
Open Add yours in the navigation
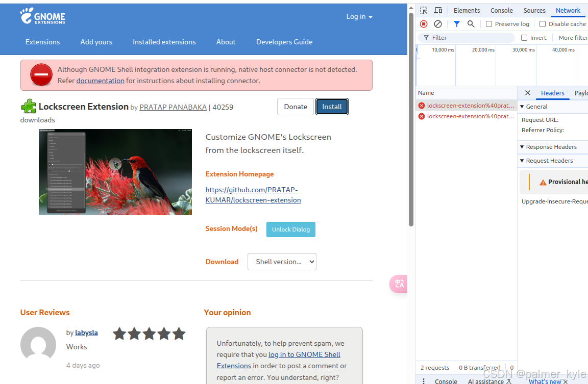[96, 42]
